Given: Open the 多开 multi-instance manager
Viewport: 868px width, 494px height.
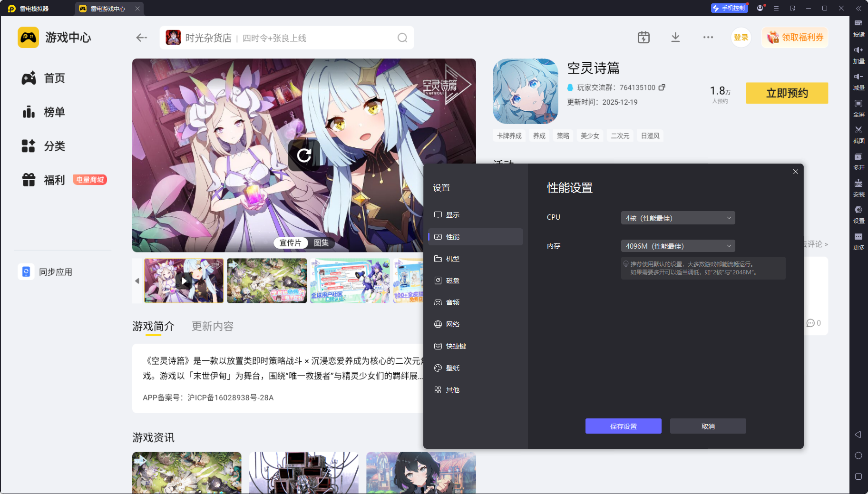Looking at the screenshot, I should click(x=858, y=161).
